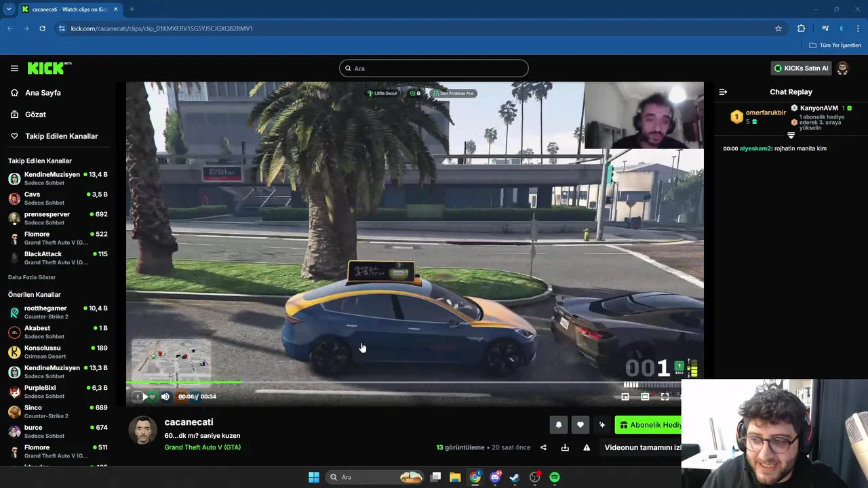Open Tüm Yer İşaretleri bookmarks folder
The image size is (868, 488).
point(835,45)
